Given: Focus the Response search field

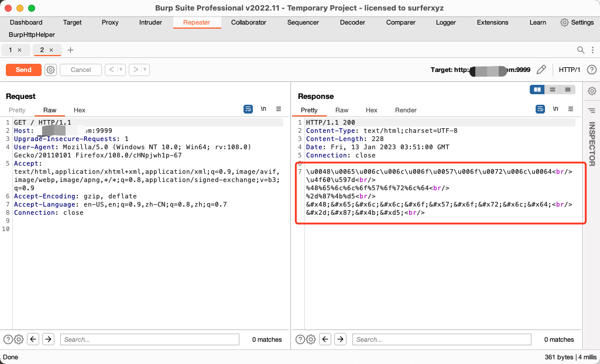Looking at the screenshot, I should coord(442,339).
